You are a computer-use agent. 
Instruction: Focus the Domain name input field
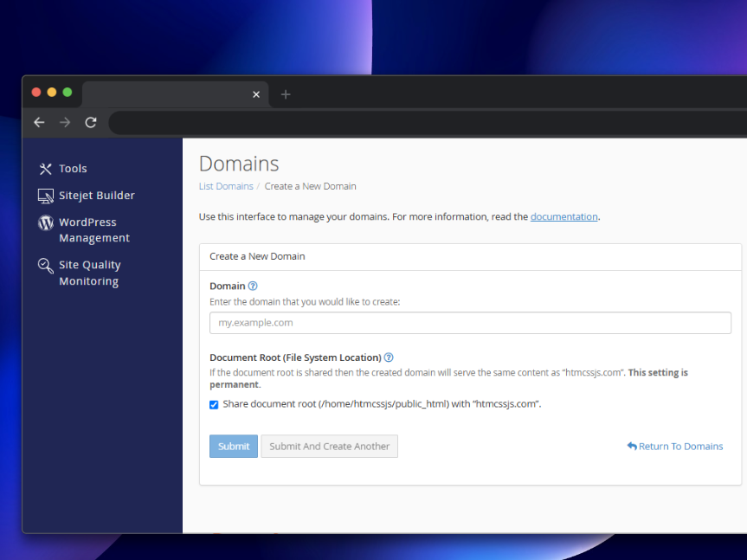(x=470, y=323)
